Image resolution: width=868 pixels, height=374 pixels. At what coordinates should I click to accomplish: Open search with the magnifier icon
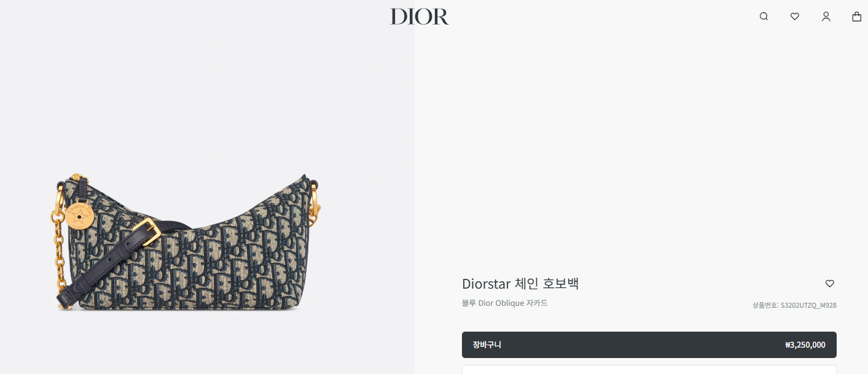click(764, 17)
